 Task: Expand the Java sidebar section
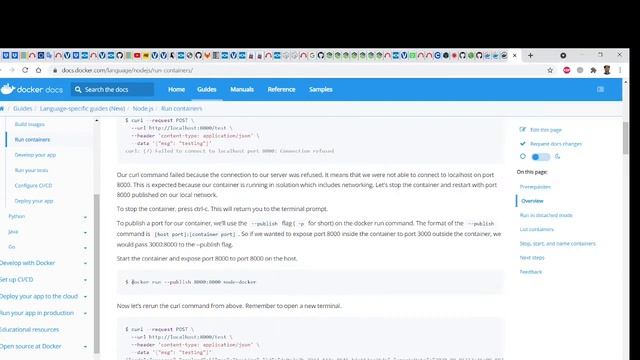[85, 232]
